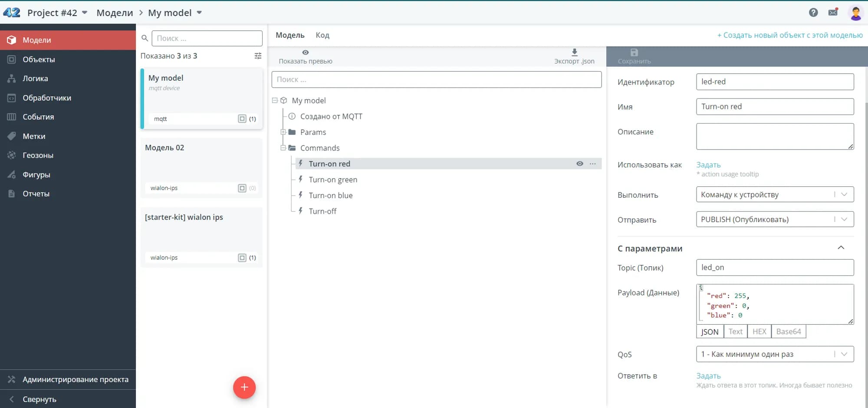Click the Topic input field

pos(774,268)
